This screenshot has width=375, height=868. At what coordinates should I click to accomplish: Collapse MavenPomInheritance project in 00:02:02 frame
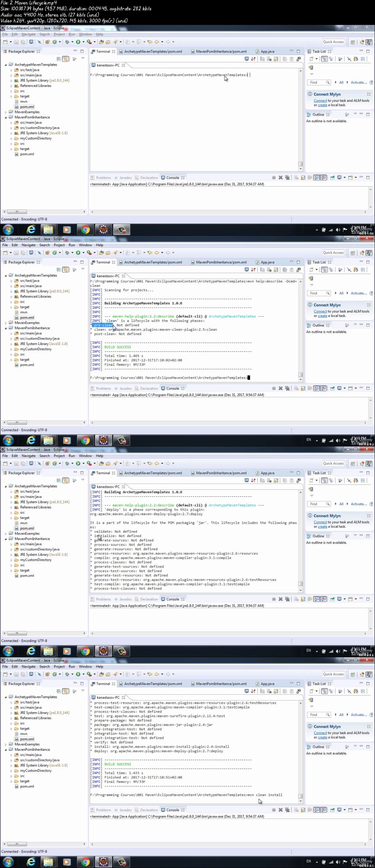pyautogui.click(x=6, y=328)
